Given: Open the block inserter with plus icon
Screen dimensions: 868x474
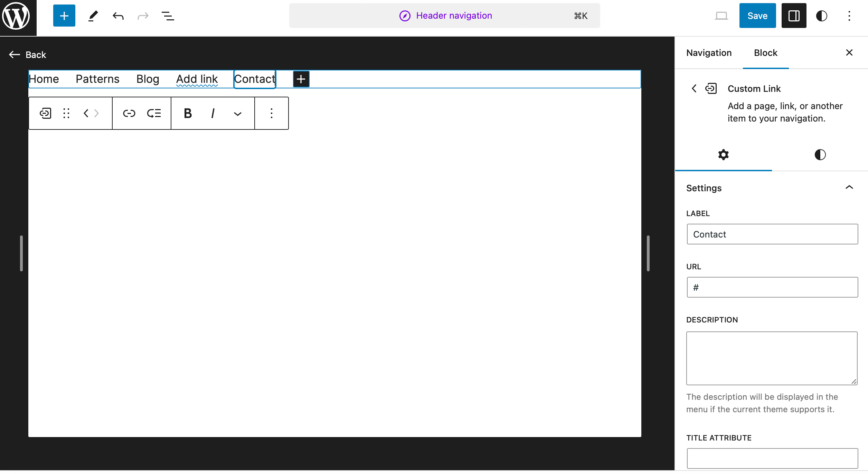Looking at the screenshot, I should coord(64,16).
